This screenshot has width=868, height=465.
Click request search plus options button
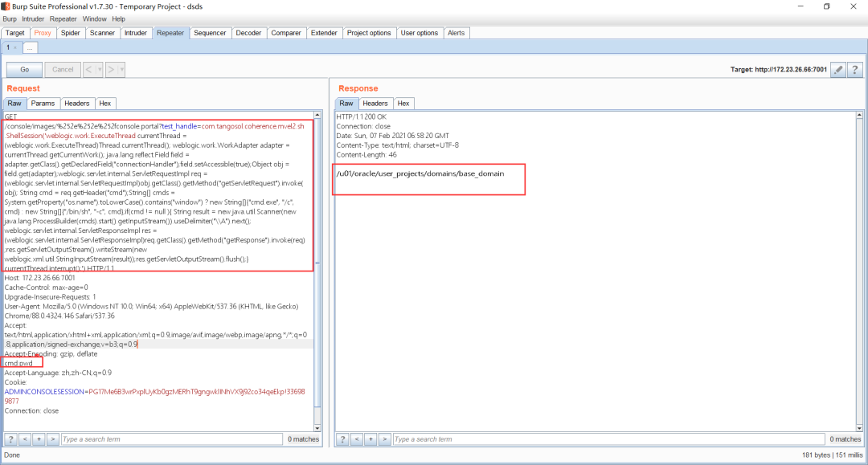pos(39,439)
